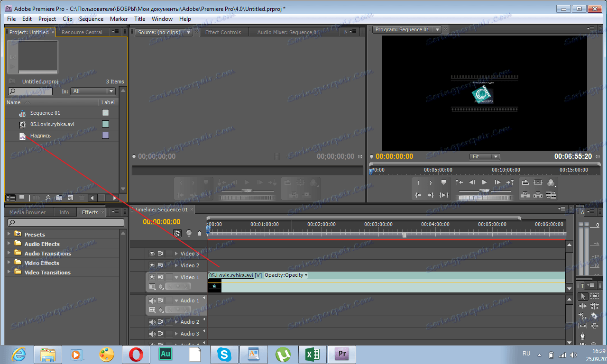This screenshot has width=607, height=364.
Task: Go to next edit point
Action: (x=510, y=182)
